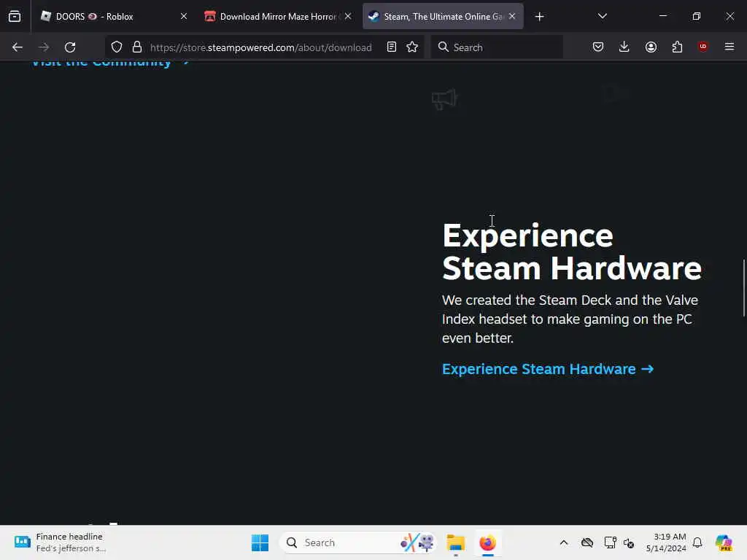The height and width of the screenshot is (560, 747).
Task: Open uBlock Origin extension popup
Action: point(703,47)
